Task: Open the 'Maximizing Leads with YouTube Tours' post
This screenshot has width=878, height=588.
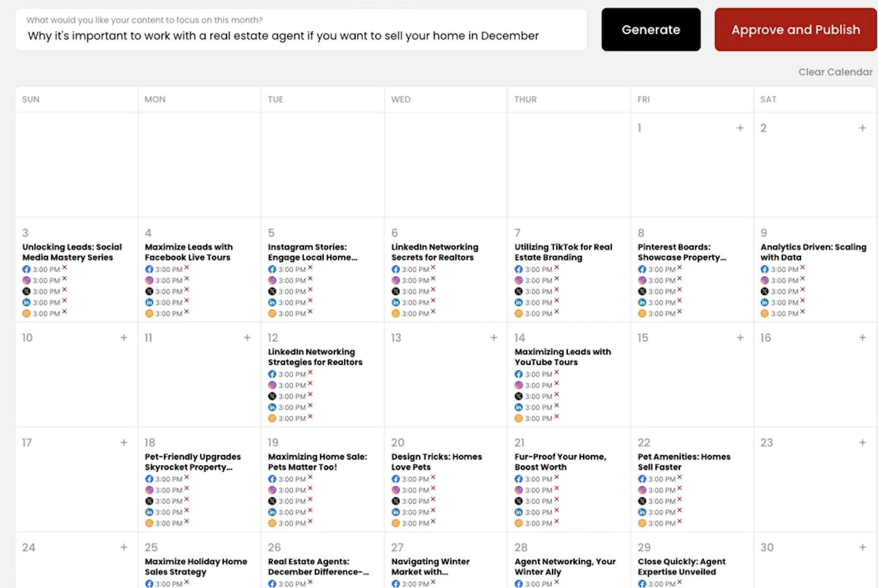Action: 563,357
